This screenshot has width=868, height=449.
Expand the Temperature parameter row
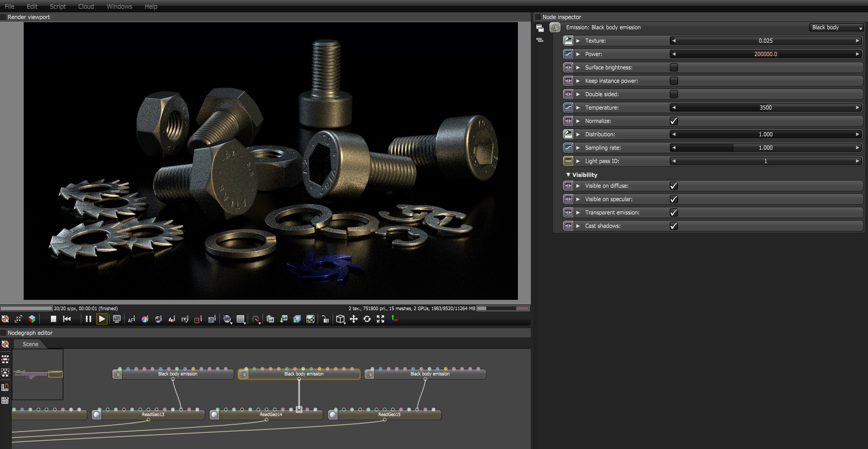click(578, 107)
